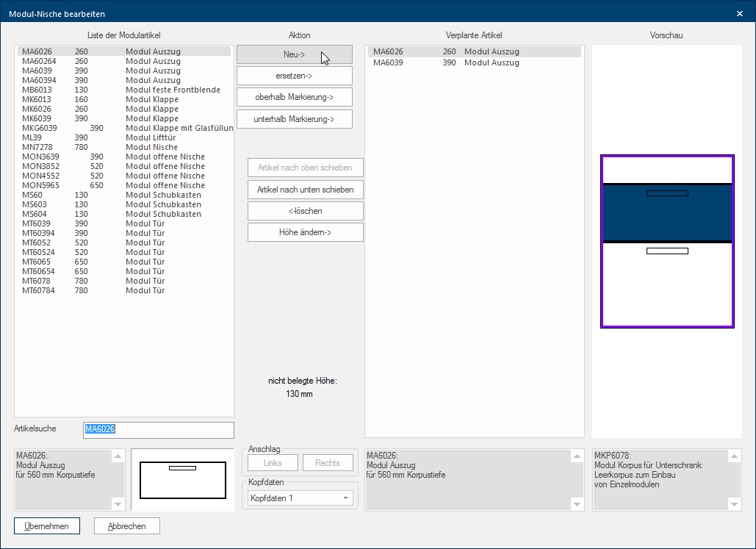Close the Modul-Nische bearbeiten dialog

tap(739, 13)
